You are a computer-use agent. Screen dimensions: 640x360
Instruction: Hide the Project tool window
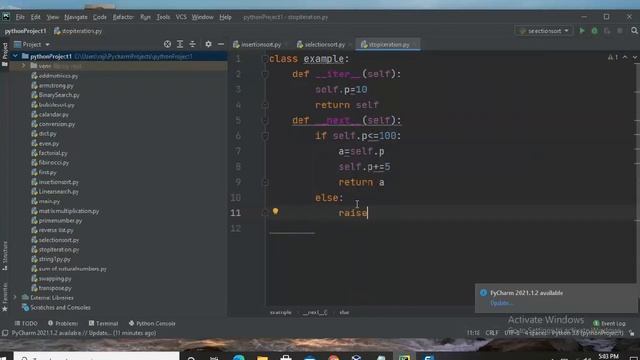click(x=221, y=44)
